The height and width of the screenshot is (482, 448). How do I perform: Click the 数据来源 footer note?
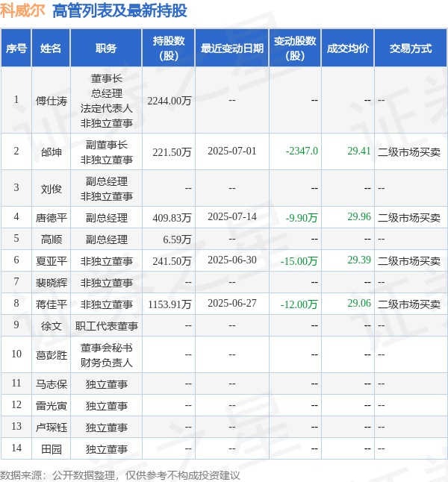(119, 475)
